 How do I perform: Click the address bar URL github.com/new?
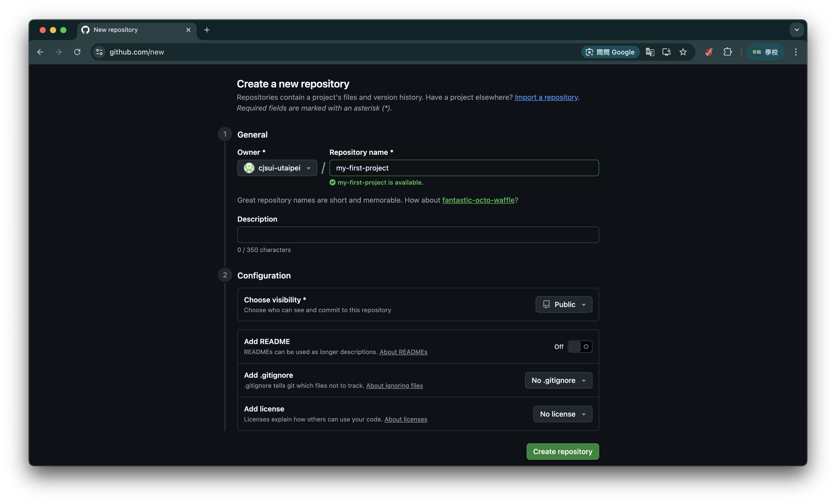point(136,52)
